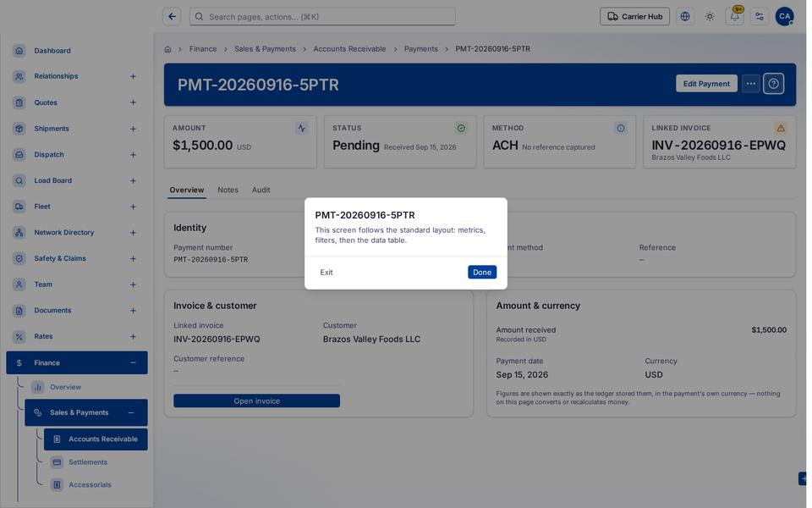Switch to the Audit tab

(x=261, y=190)
